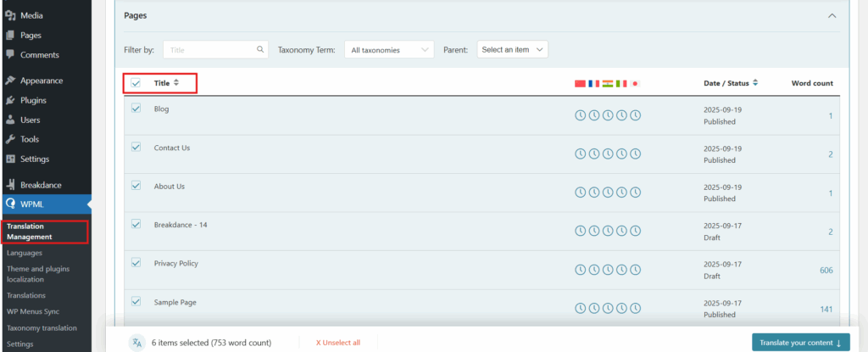The width and height of the screenshot is (868, 352).
Task: Click the search magnifier in Title filter
Action: pos(260,50)
